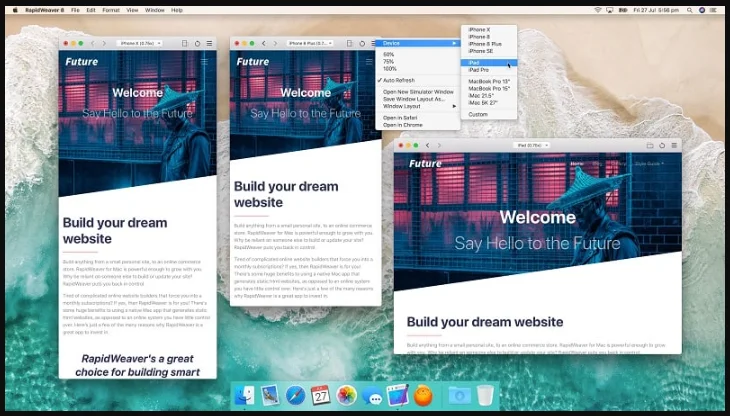
Task: Expand the Device submenu
Action: [x=418, y=43]
